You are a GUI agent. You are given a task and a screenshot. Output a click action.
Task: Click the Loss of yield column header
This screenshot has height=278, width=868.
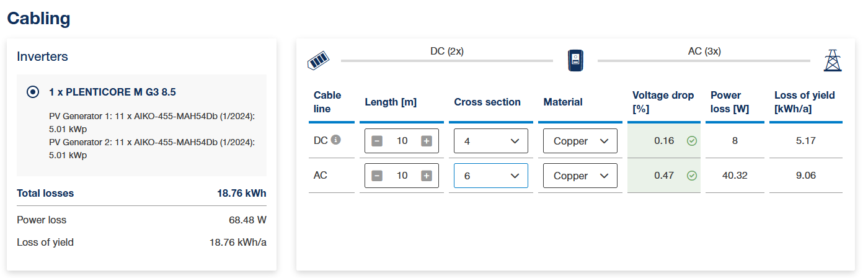[805, 102]
